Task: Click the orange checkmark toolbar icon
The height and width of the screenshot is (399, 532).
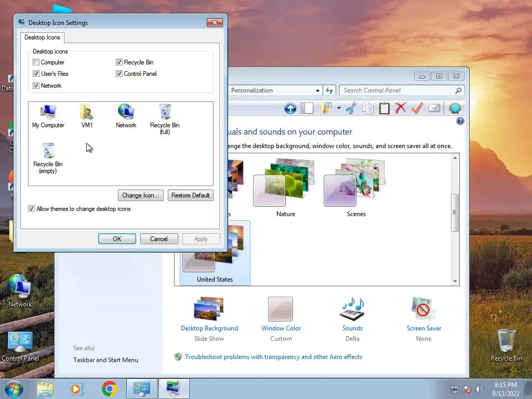Action: tap(417, 108)
